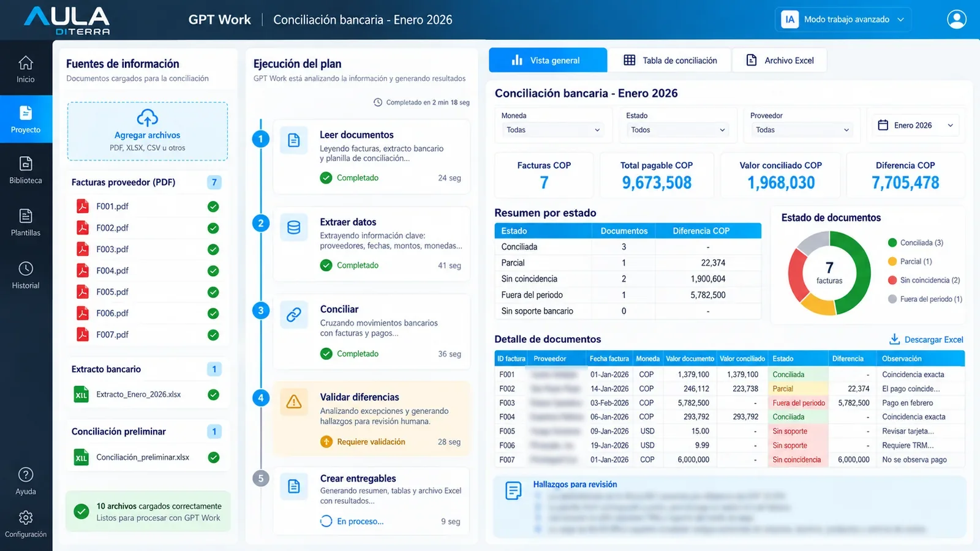Click the check beside Extracto_Enero_2026.xlsx
The height and width of the screenshot is (551, 980).
click(213, 395)
